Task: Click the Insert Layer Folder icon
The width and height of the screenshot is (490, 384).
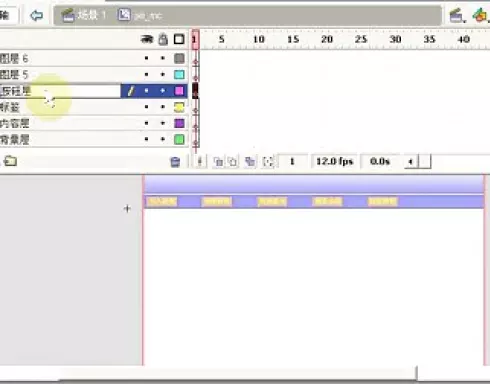Action: point(10,161)
